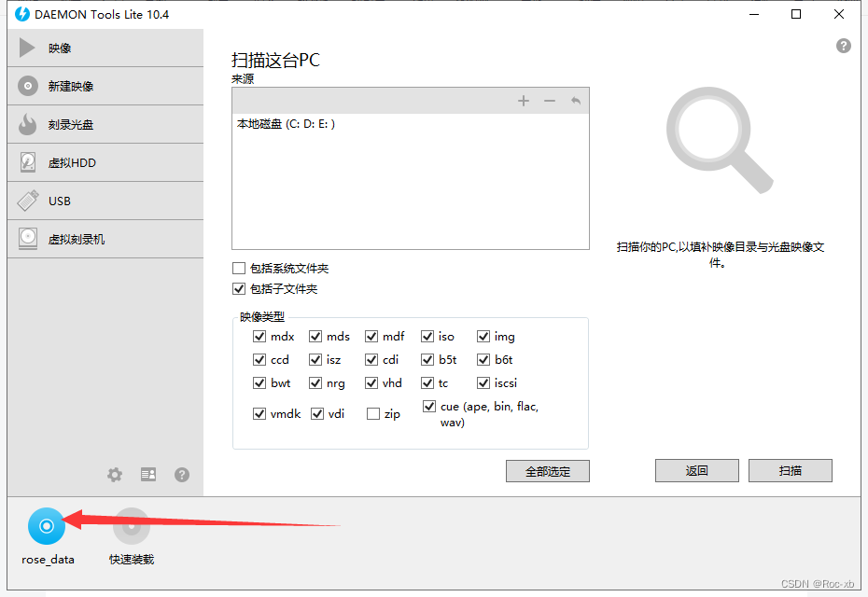
Task: Toggle the mdf image type checkbox
Action: click(x=371, y=337)
